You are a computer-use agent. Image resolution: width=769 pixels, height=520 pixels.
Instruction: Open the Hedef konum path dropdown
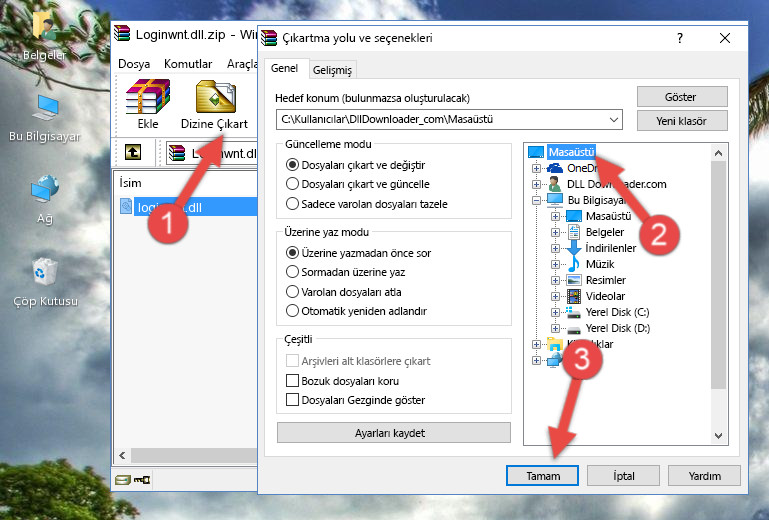click(x=614, y=120)
